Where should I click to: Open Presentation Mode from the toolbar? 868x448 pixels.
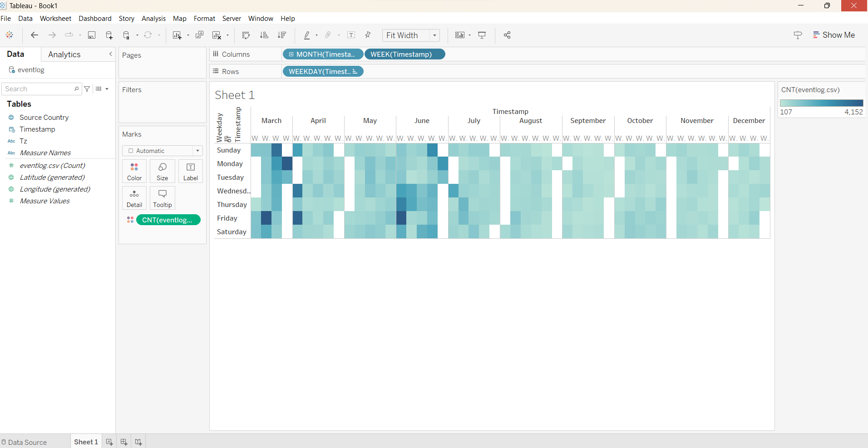pos(482,35)
